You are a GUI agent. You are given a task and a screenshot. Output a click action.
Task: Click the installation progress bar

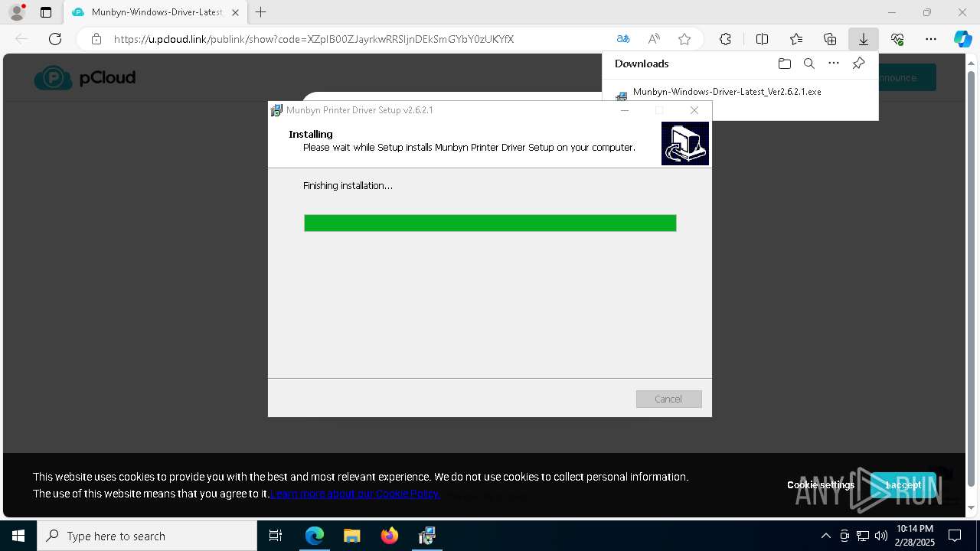point(490,223)
